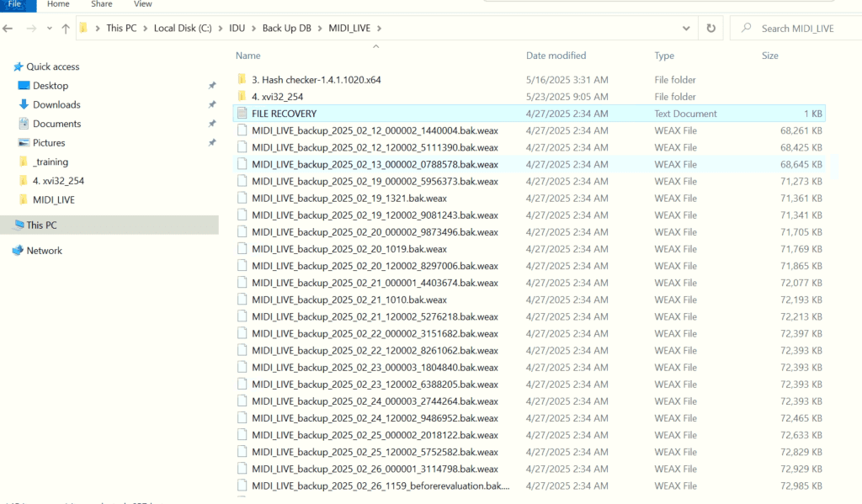
Task: Navigate to This PC in the breadcrumb
Action: [121, 28]
